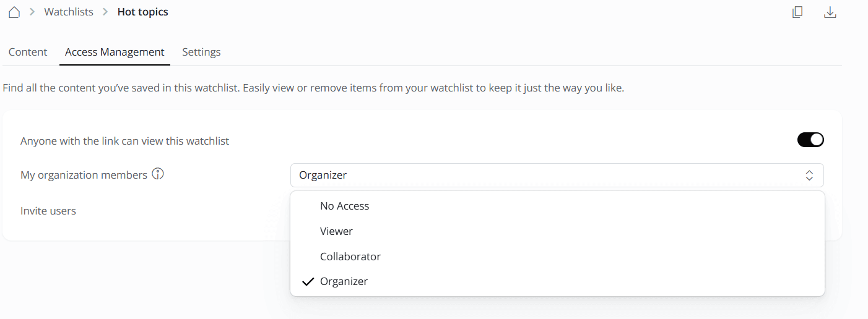Click the chevron separator after the home icon
Image resolution: width=868 pixels, height=319 pixels.
(32, 12)
